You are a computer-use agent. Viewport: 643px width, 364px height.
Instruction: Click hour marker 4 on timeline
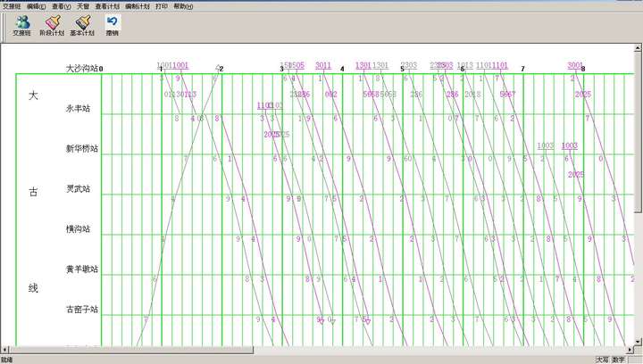[342, 69]
